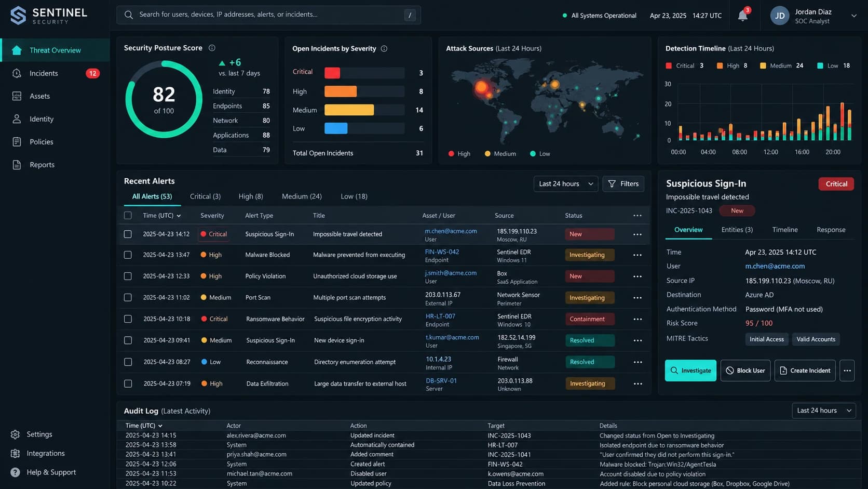This screenshot has height=489, width=868.
Task: Open the Recent Alerts table column options menu
Action: pyautogui.click(x=638, y=216)
